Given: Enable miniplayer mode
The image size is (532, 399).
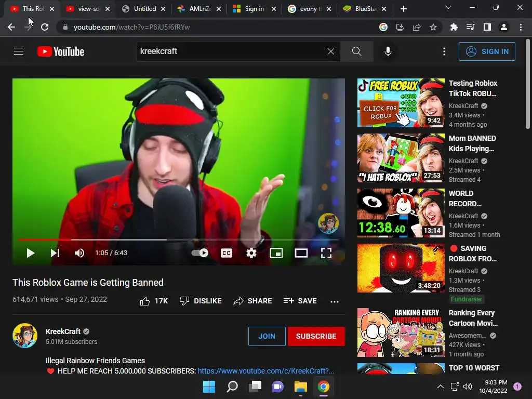Looking at the screenshot, I should 276,253.
